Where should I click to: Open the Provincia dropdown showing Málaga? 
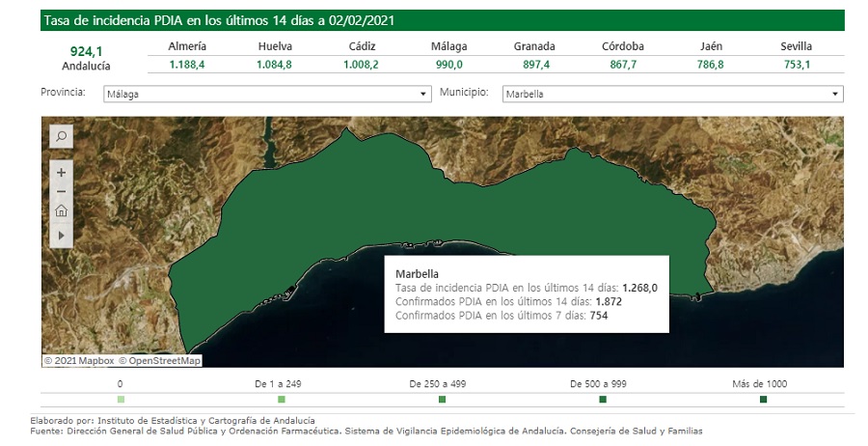[267, 95]
